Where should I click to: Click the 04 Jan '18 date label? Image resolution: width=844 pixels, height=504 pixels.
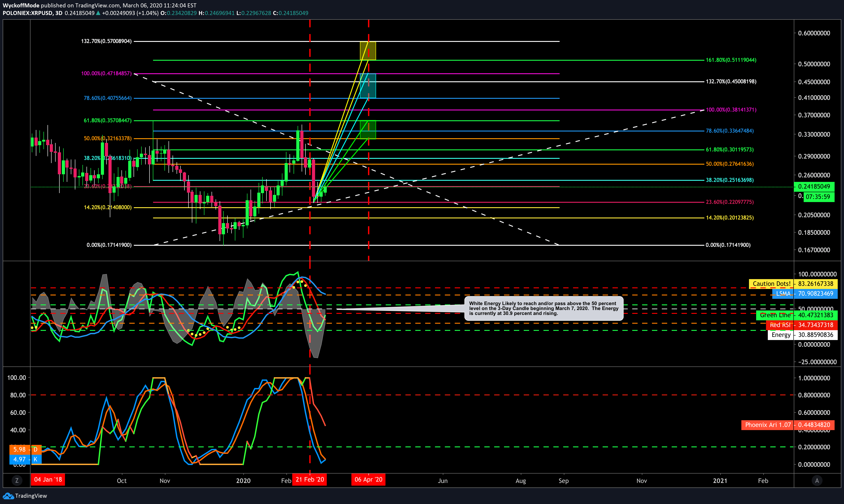coord(48,480)
